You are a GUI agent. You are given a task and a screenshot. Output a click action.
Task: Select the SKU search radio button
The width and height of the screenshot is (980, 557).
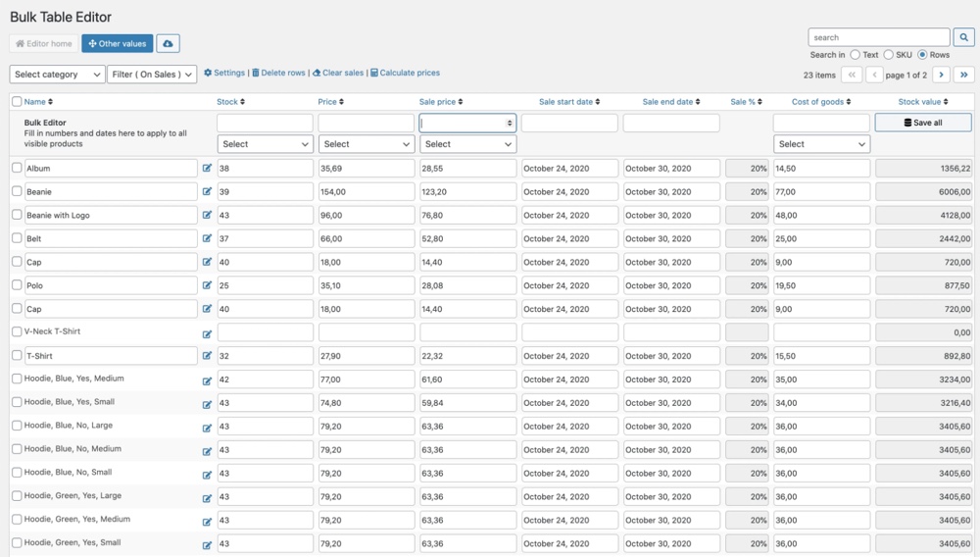point(888,55)
